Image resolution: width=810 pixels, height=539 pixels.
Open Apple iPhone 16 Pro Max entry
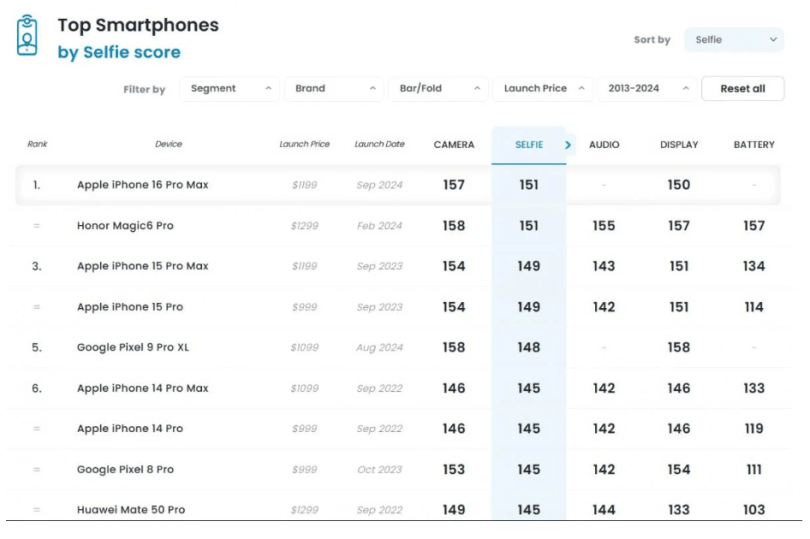tap(142, 185)
